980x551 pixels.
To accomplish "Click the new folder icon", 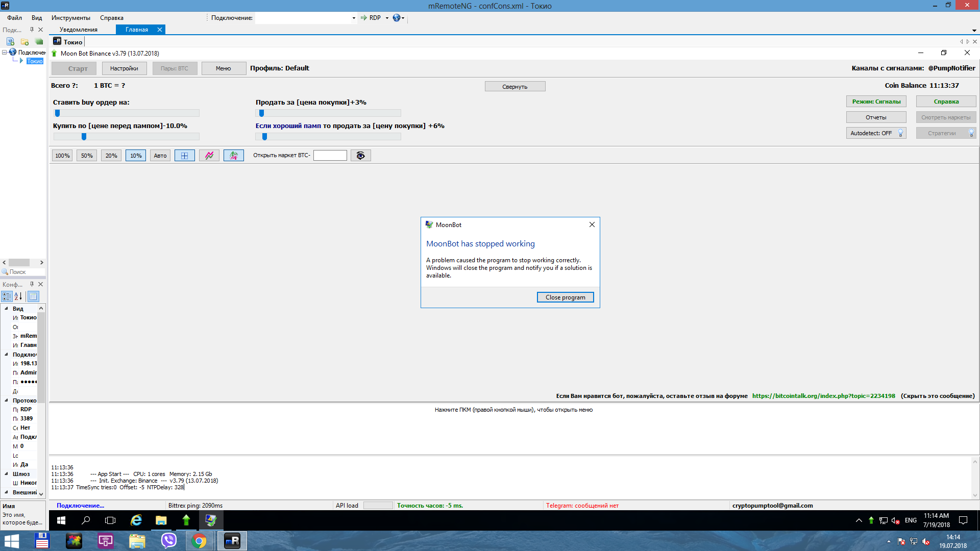I will 24,41.
